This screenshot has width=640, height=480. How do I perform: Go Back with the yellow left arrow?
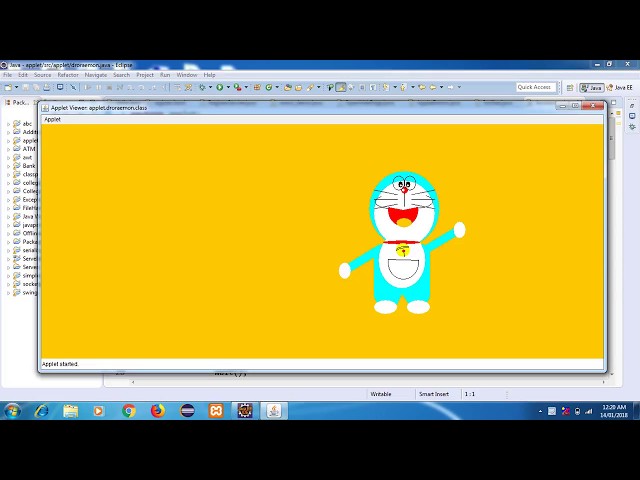(433, 87)
